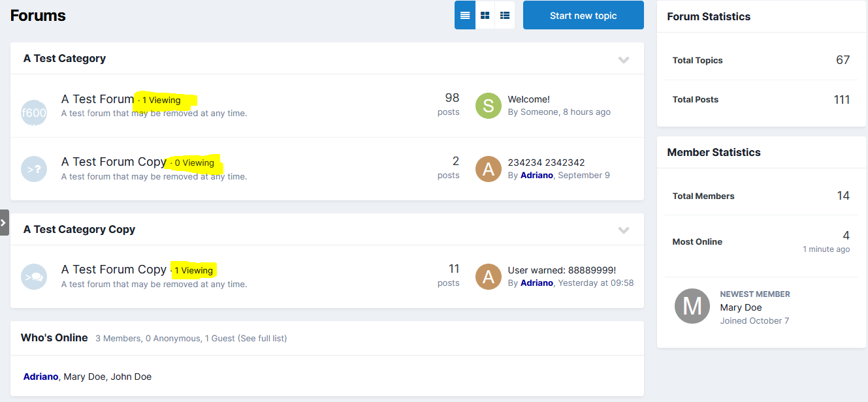Click Adriano's avatar beside the 234234 2342342 topic

(x=488, y=169)
